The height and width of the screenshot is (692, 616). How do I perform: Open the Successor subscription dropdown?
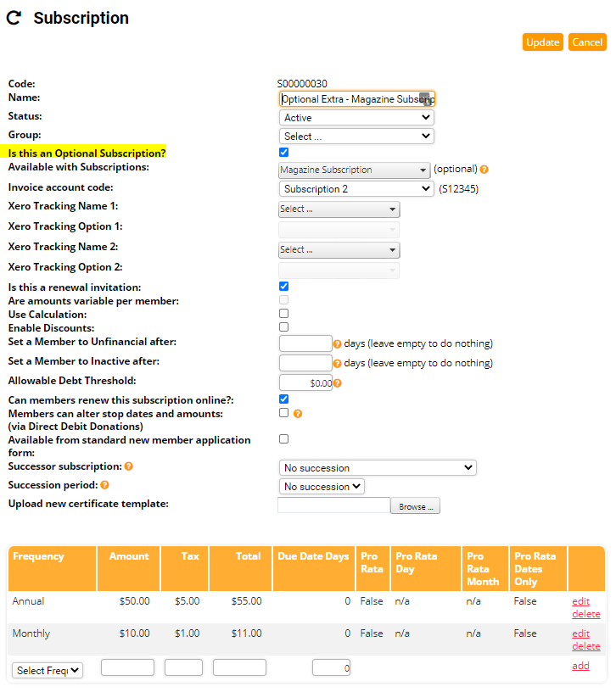(x=378, y=468)
